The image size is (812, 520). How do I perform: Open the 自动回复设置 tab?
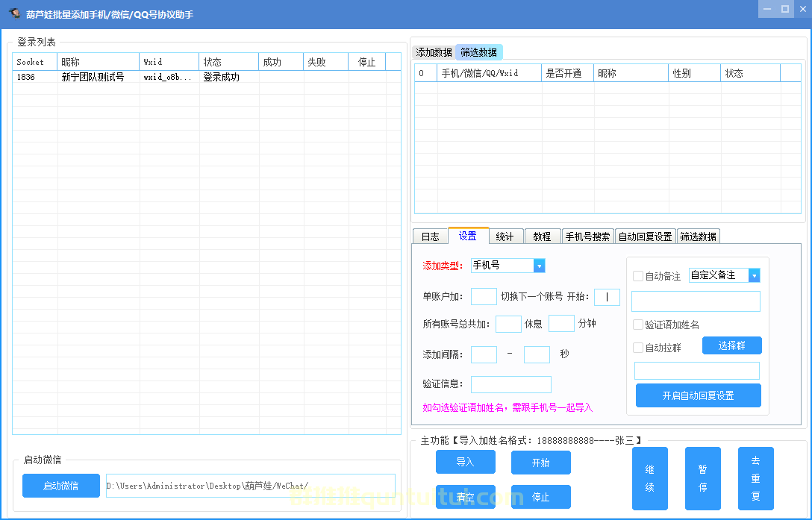click(646, 236)
